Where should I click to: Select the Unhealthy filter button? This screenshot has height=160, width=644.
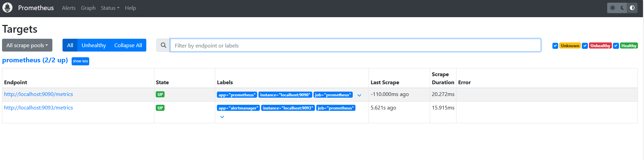click(94, 45)
